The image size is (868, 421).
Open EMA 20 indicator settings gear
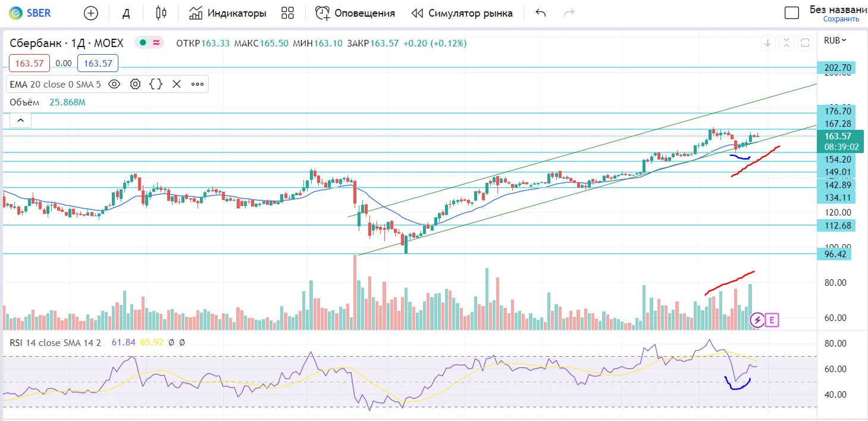(135, 85)
